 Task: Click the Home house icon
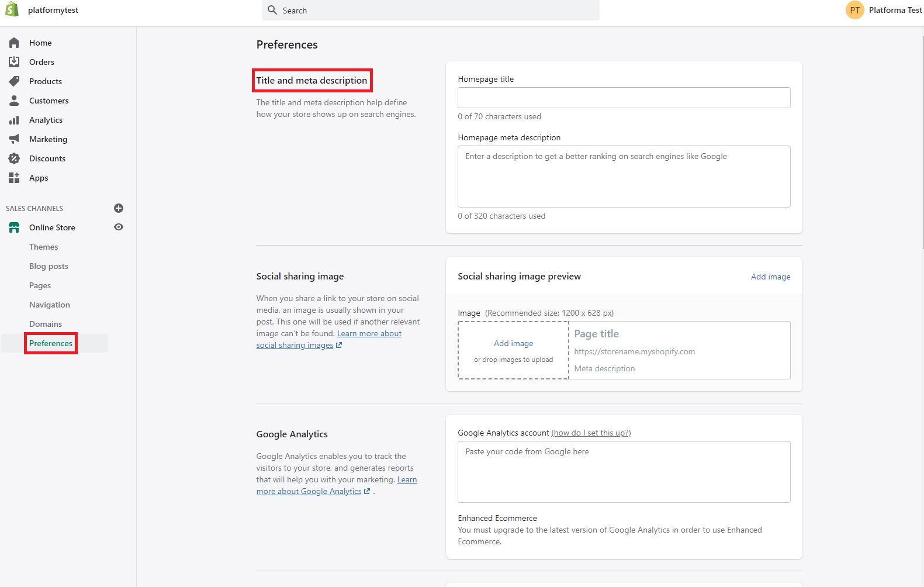[14, 43]
